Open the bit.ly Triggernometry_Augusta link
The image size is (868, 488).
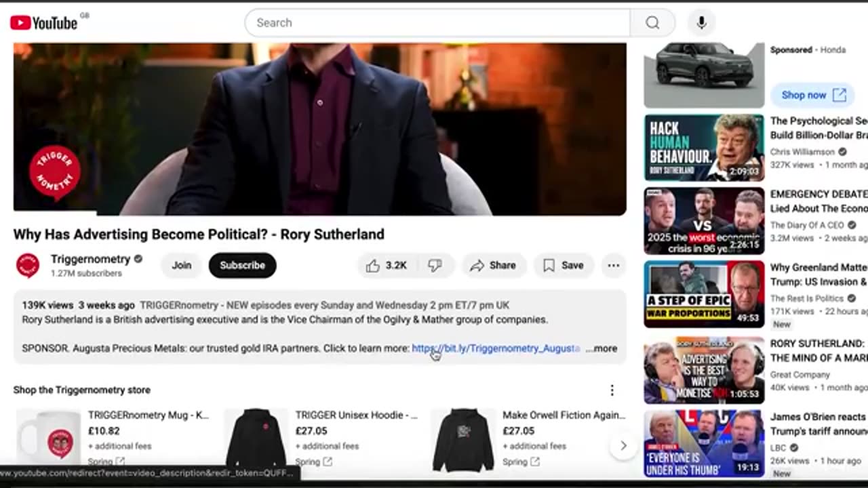[x=496, y=348]
